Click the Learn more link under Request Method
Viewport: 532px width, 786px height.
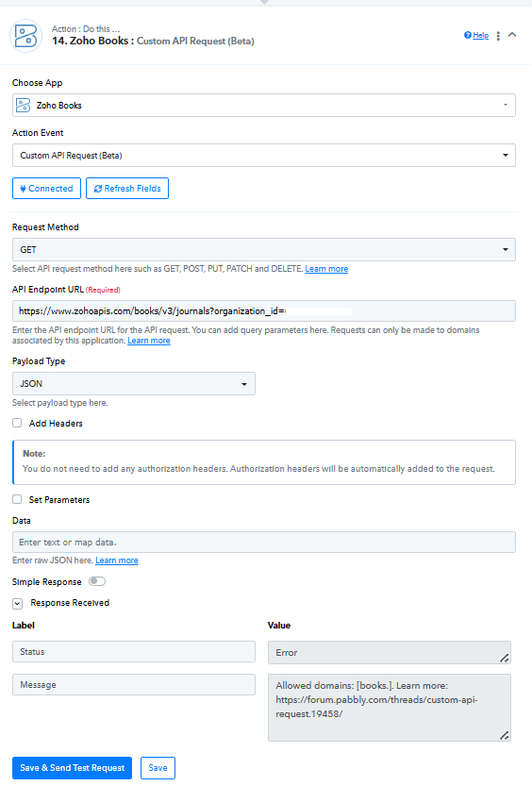(326, 269)
